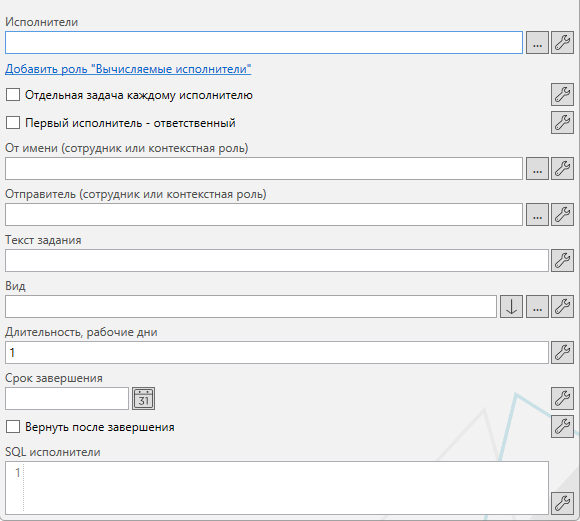Open wrench settings for От имени field
The image size is (580, 521).
coord(562,169)
